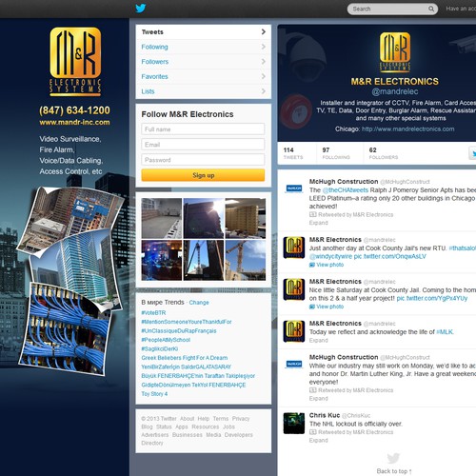
Task: Click @theCHAtweets mention
Action: 346,190
